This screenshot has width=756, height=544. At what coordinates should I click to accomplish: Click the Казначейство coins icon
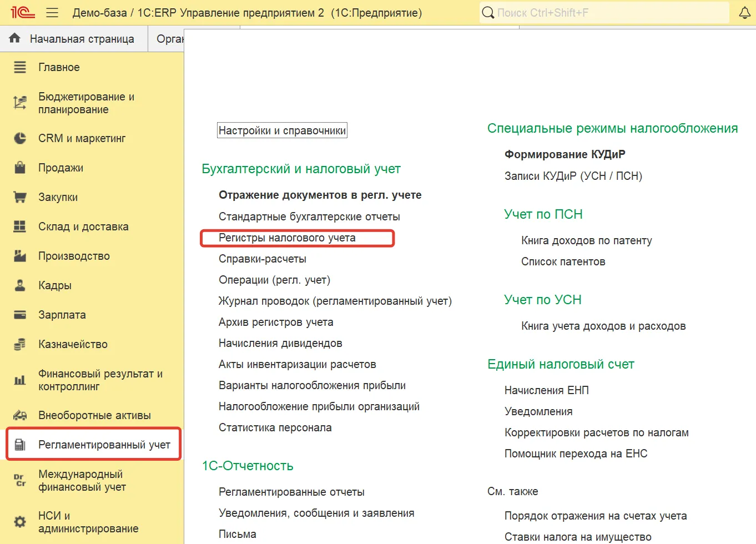(20, 344)
